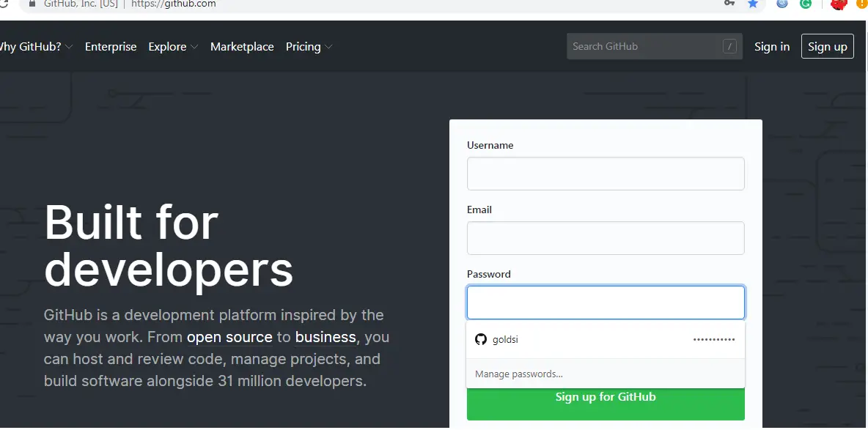
Task: Select the Marketplace menu item
Action: [x=242, y=46]
